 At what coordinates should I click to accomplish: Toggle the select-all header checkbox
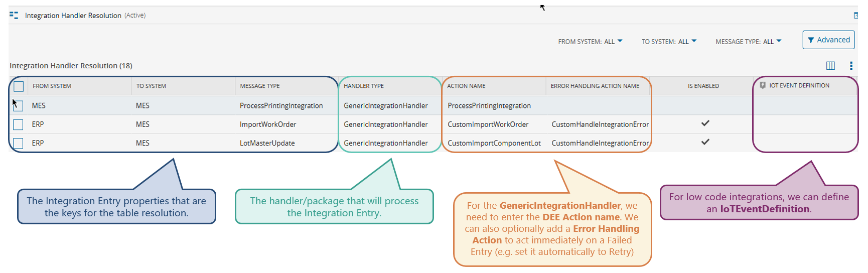point(19,86)
